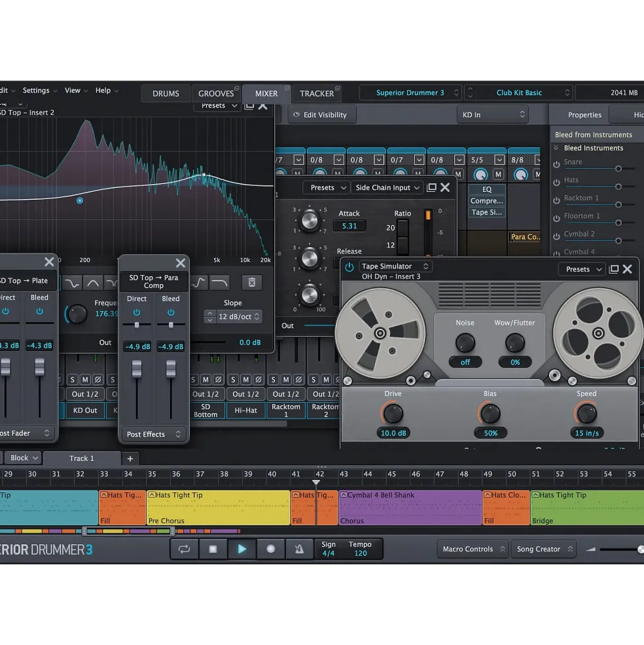Viewport: 644px width, 645px height.
Task: Change the Tape Simulator effect type selector
Action: pos(395,267)
